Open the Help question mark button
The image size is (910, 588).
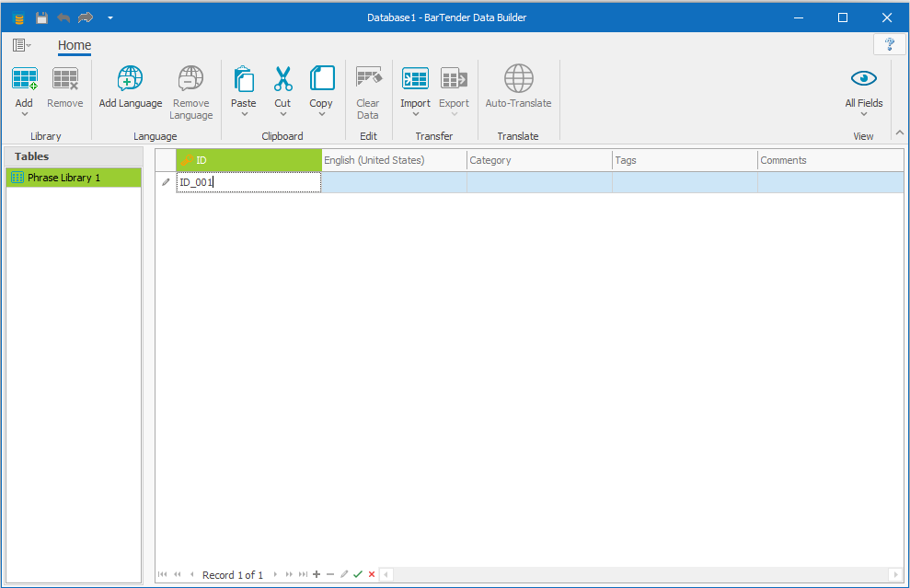coord(889,44)
